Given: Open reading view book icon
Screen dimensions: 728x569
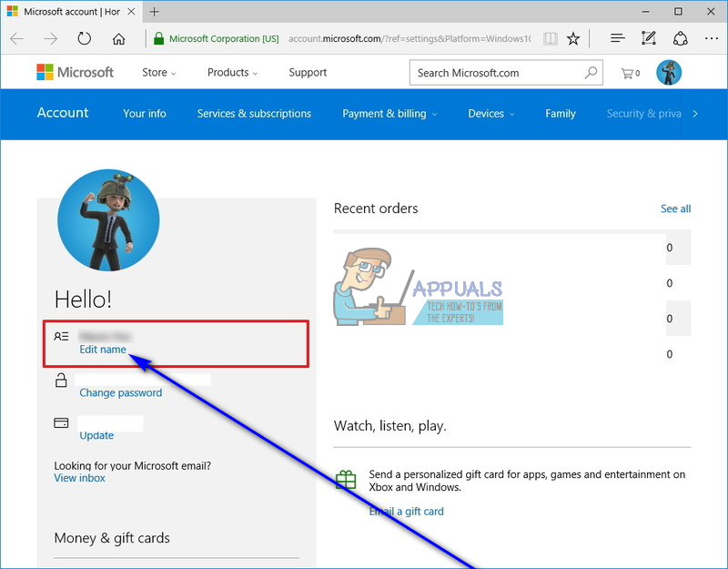Looking at the screenshot, I should tap(551, 38).
